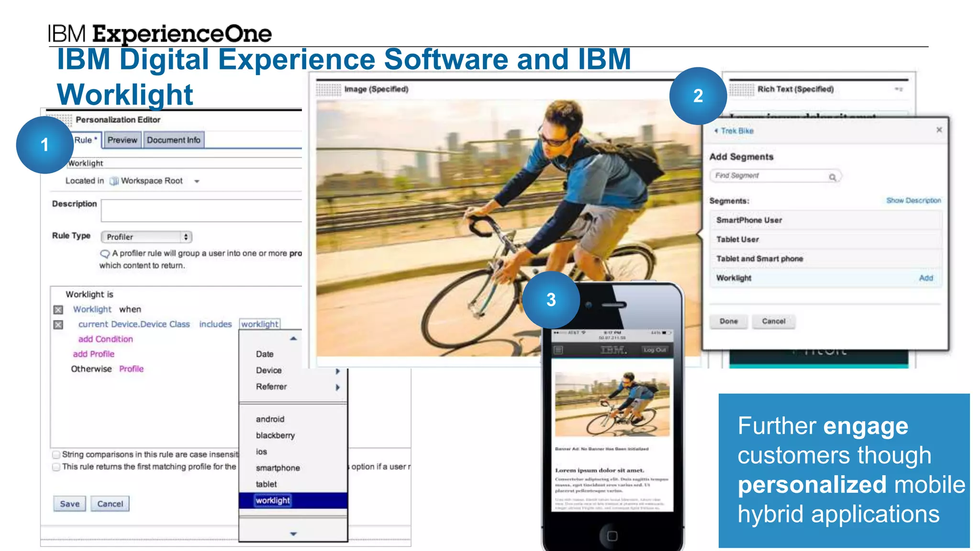The height and width of the screenshot is (551, 980).
Task: Click the profiler rule info bubble icon
Action: [105, 253]
